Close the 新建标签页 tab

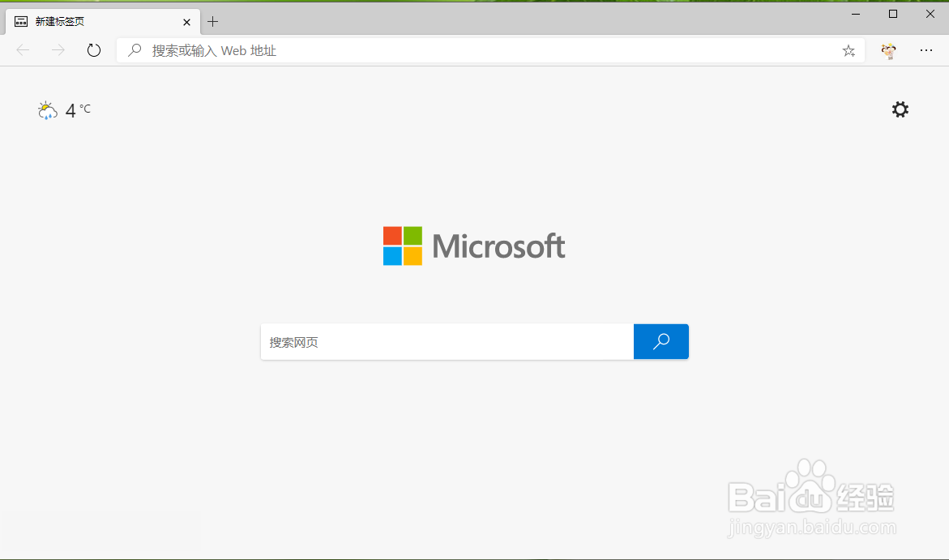pyautogui.click(x=186, y=23)
